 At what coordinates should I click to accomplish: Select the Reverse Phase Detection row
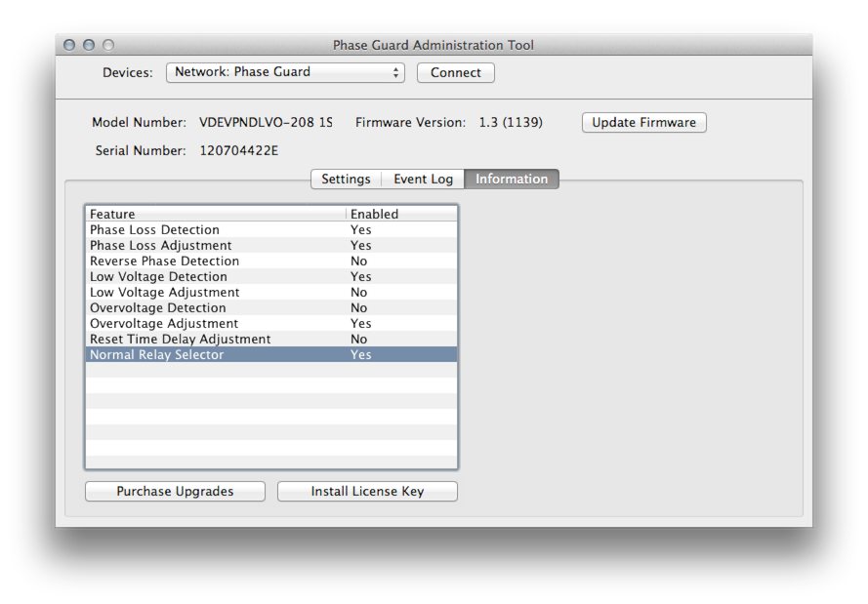pos(271,261)
